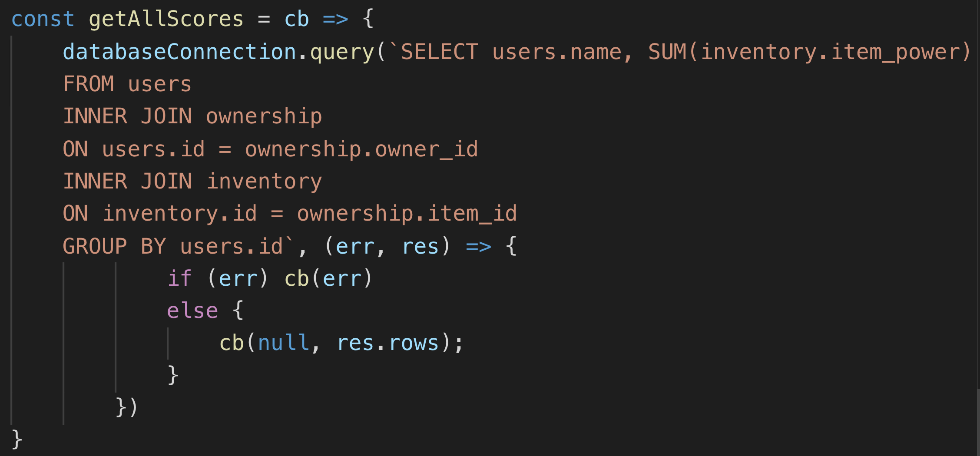
Task: Click the query method call
Action: click(x=342, y=53)
